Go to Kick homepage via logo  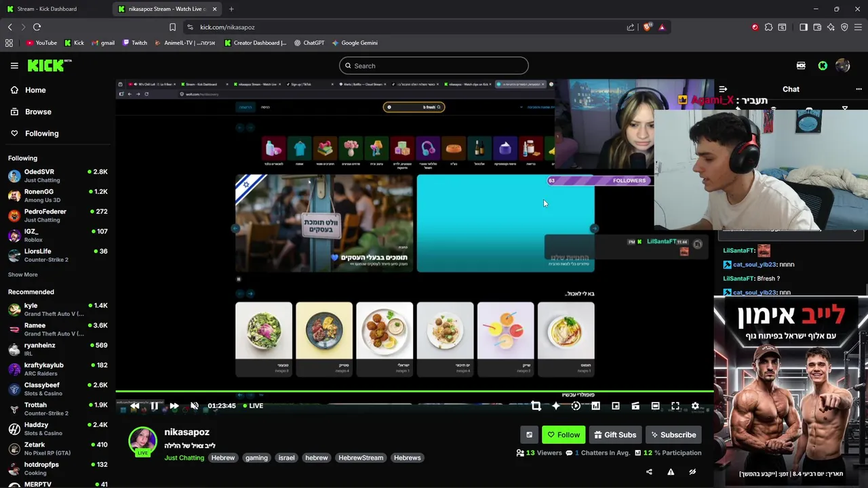click(x=49, y=65)
